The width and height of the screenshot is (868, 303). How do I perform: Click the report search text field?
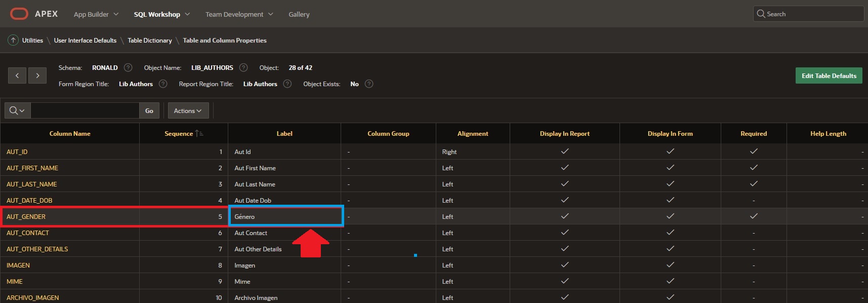tap(85, 110)
